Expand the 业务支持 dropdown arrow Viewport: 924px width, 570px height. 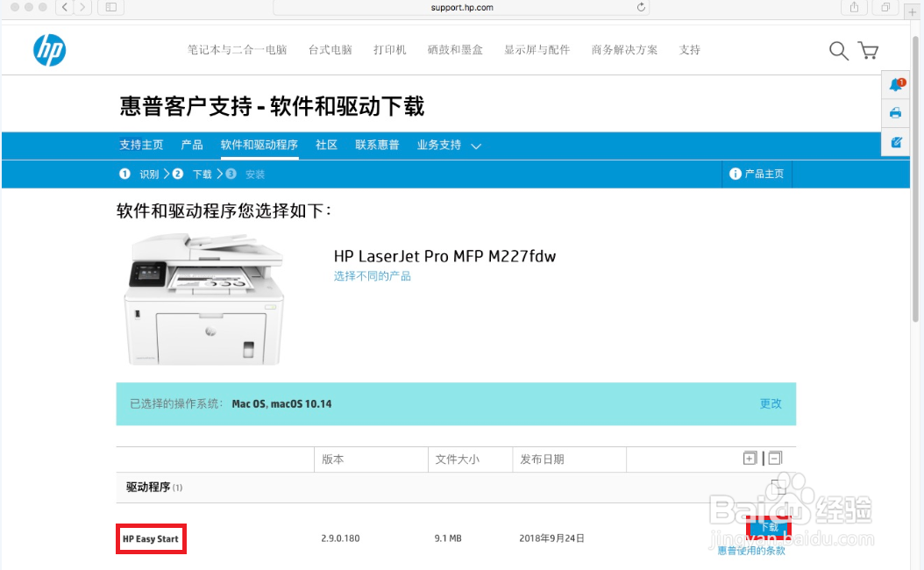click(x=476, y=146)
